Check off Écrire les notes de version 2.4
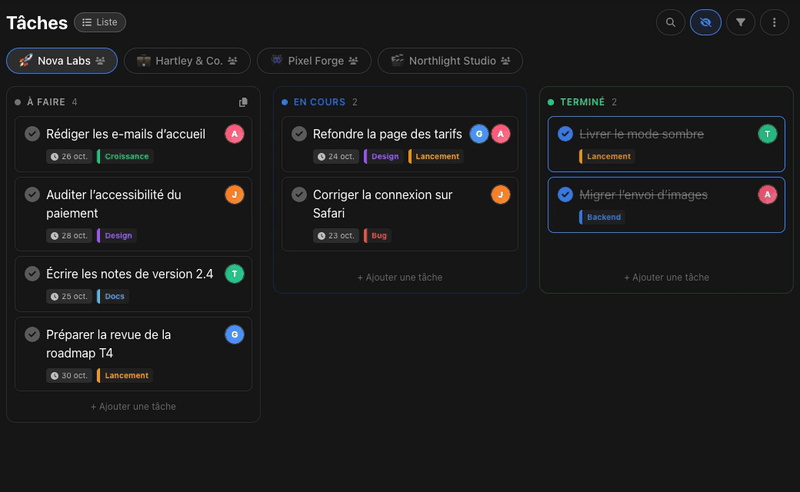 pos(32,274)
